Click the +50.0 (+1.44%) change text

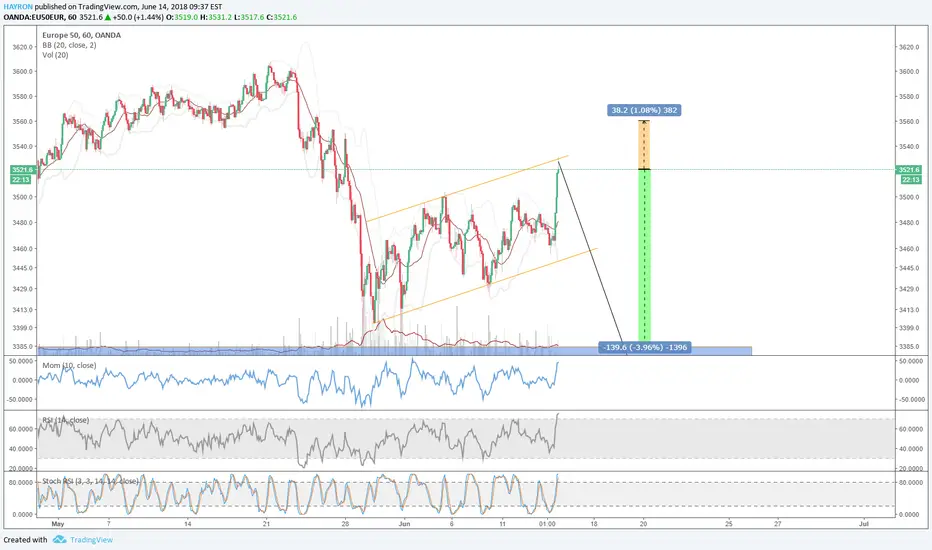[x=138, y=17]
